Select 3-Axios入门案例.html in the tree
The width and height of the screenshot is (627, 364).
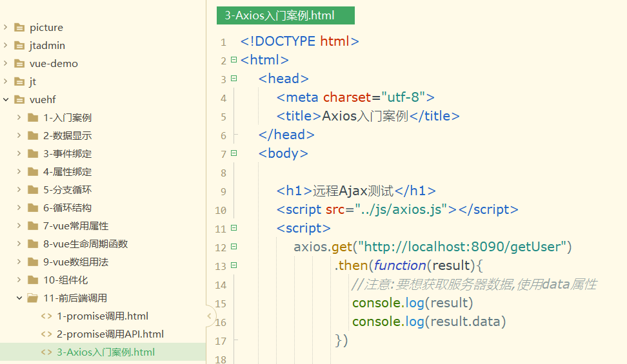click(106, 352)
